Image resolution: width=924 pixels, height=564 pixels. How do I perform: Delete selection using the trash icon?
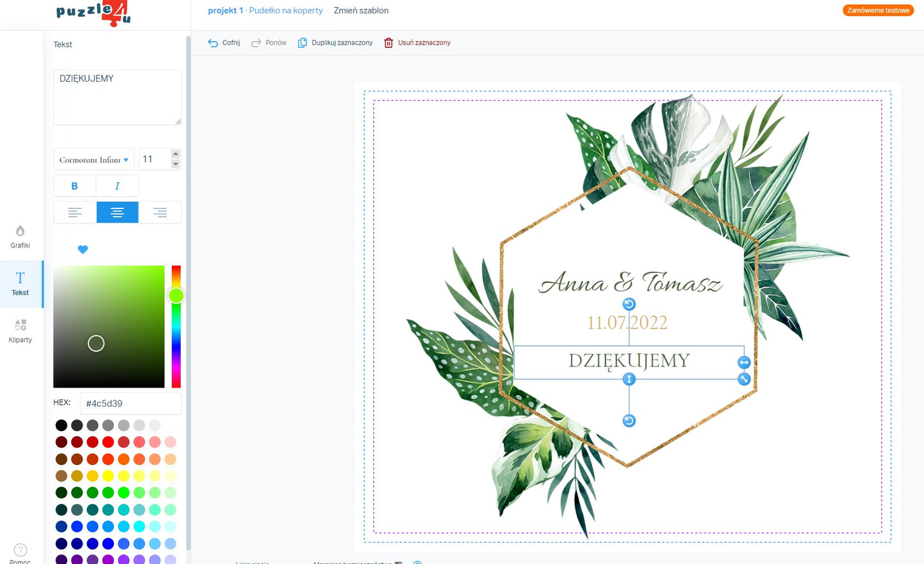pos(388,43)
